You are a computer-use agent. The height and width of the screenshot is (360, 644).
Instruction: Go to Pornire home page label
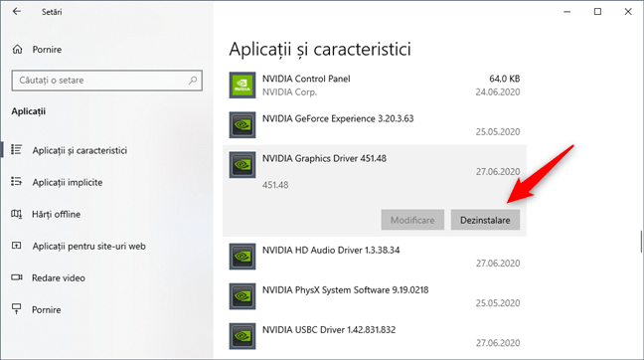pyautogui.click(x=47, y=50)
